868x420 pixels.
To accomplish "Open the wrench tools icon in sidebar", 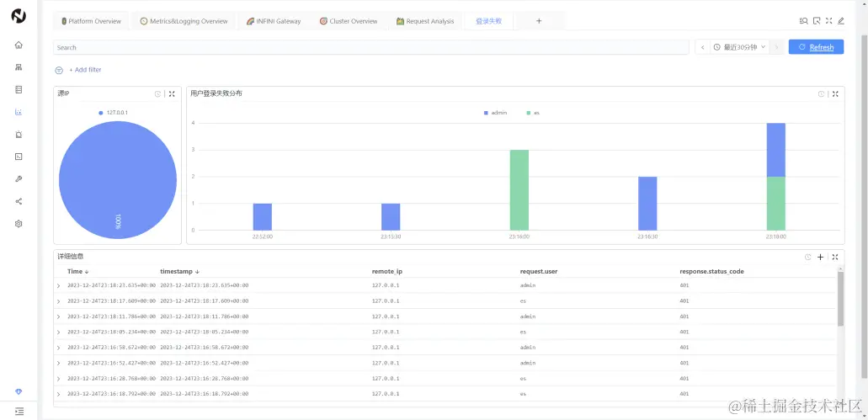I will [x=19, y=178].
